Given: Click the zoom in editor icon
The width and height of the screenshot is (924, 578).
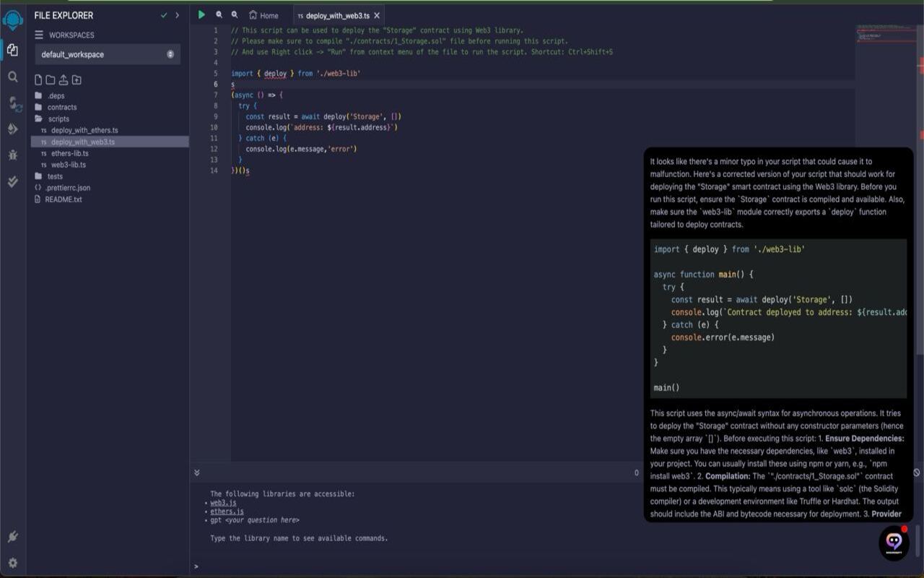Looking at the screenshot, I should click(x=235, y=14).
